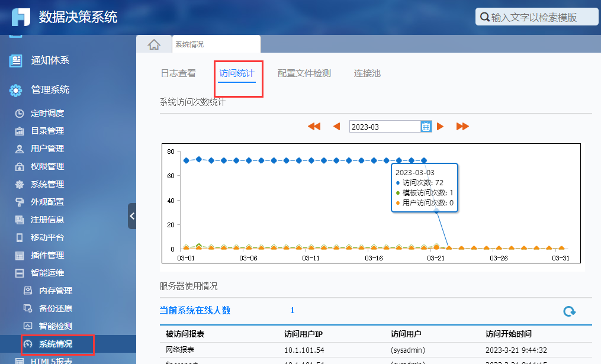Click the 系统情况 gauge icon
Screen dimensions: 601x364
tap(28, 344)
